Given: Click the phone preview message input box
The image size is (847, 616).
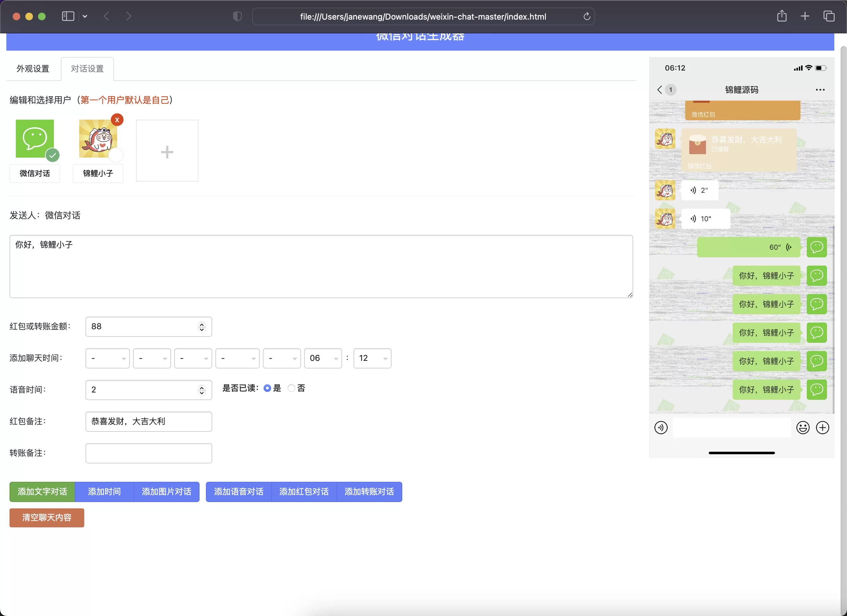Looking at the screenshot, I should (x=732, y=428).
